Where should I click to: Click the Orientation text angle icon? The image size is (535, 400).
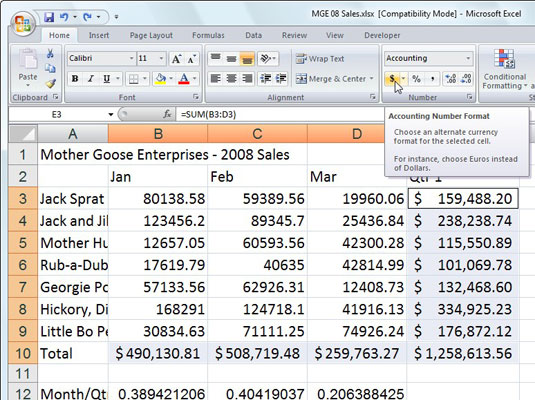268,58
